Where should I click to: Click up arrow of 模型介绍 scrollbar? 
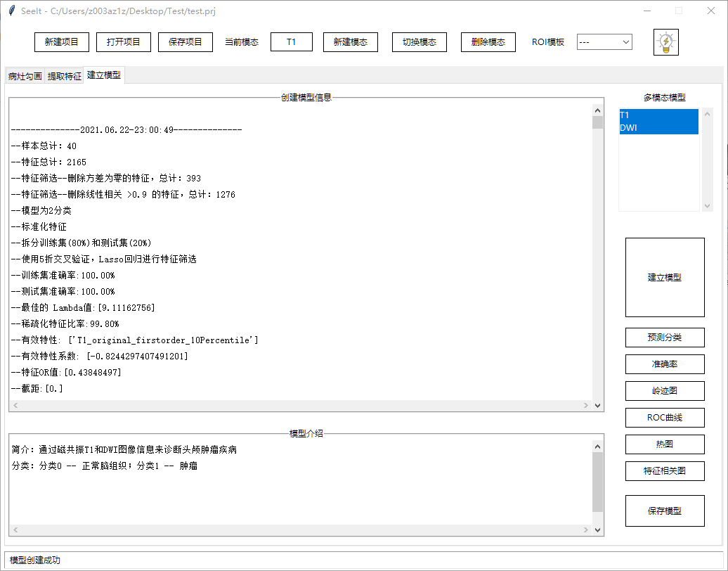pyautogui.click(x=597, y=447)
